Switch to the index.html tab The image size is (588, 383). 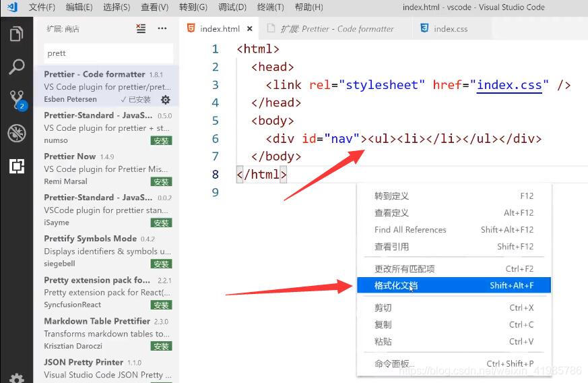point(220,28)
